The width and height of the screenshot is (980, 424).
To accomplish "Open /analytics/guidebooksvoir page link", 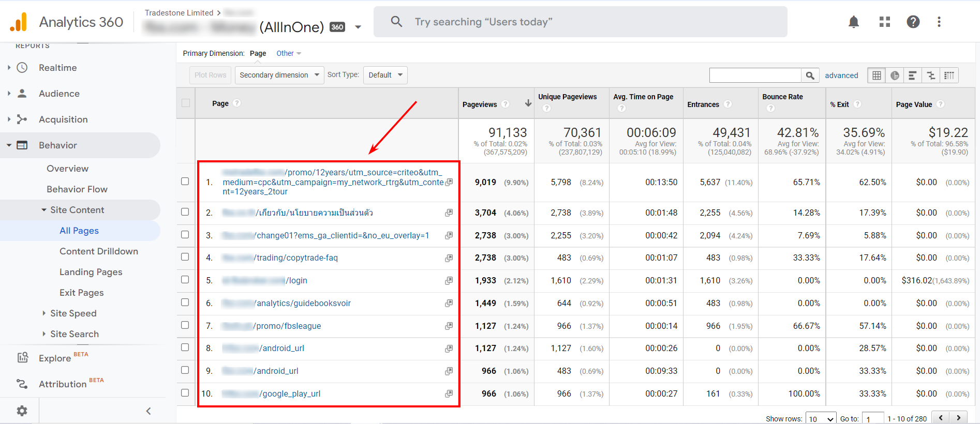I will (x=286, y=303).
